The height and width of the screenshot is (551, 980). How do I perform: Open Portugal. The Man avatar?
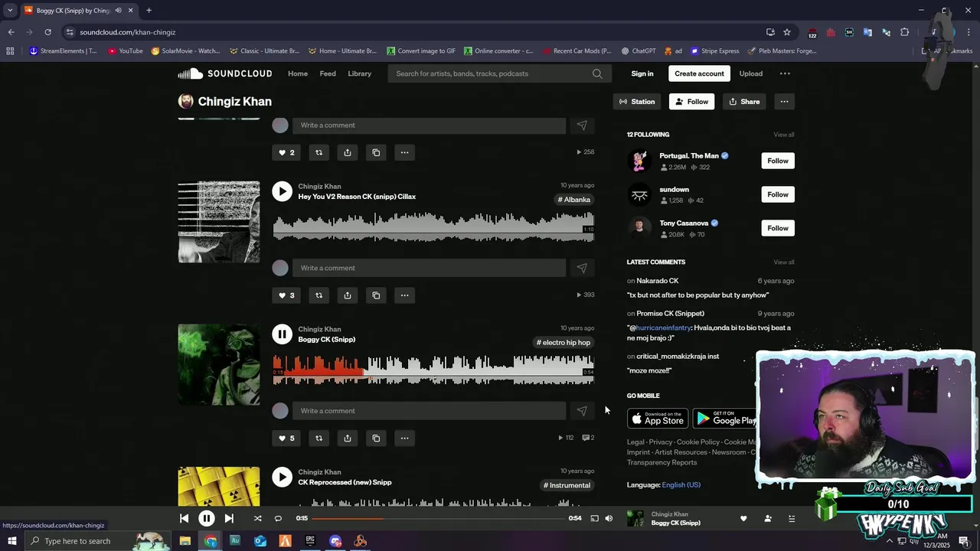(639, 161)
